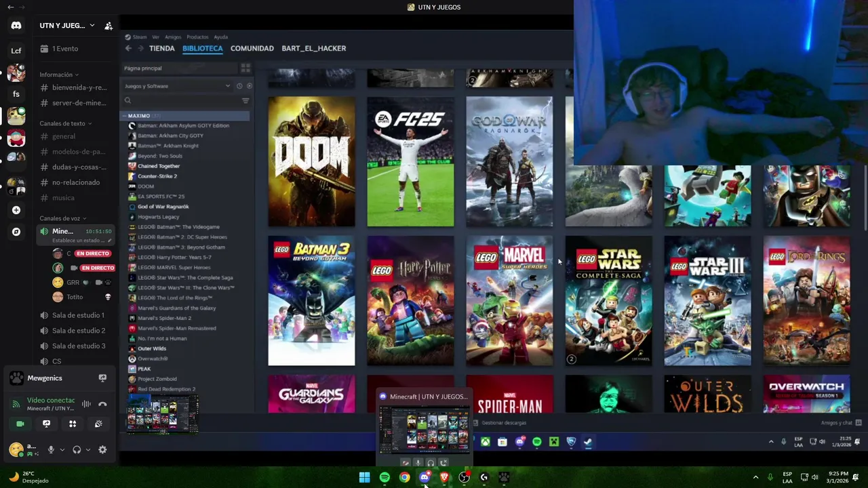868x488 pixels.
Task: Open Spotify from Windows taskbar
Action: (384, 477)
